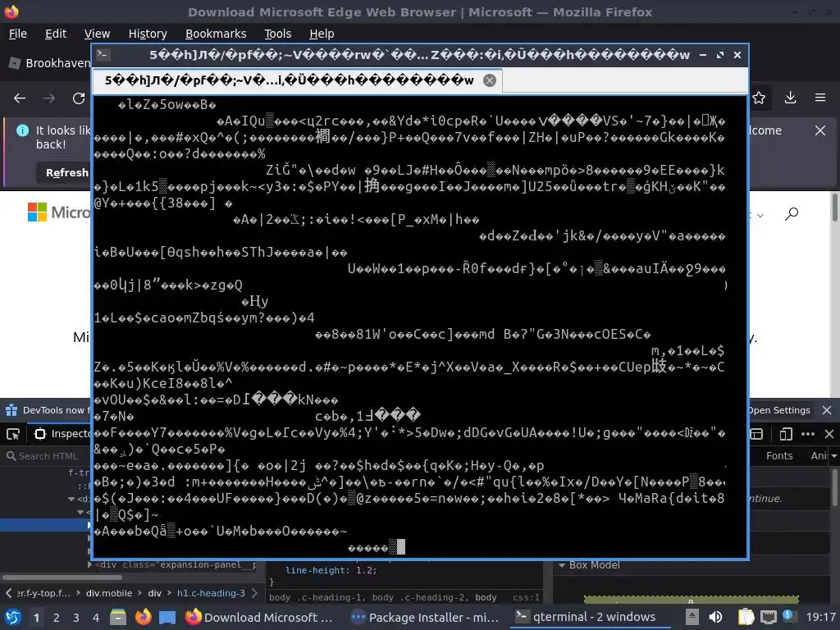
Task: Launch the file manager from the panel
Action: point(118,617)
